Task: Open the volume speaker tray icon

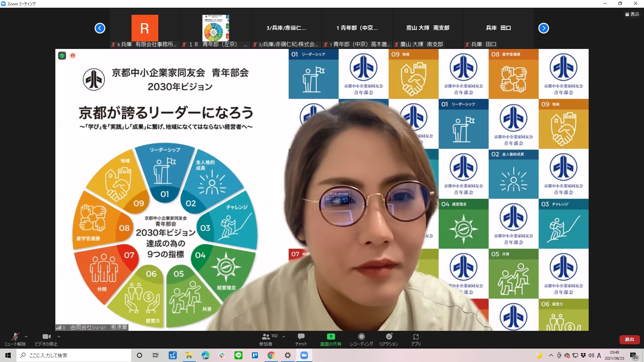Action: (591, 355)
